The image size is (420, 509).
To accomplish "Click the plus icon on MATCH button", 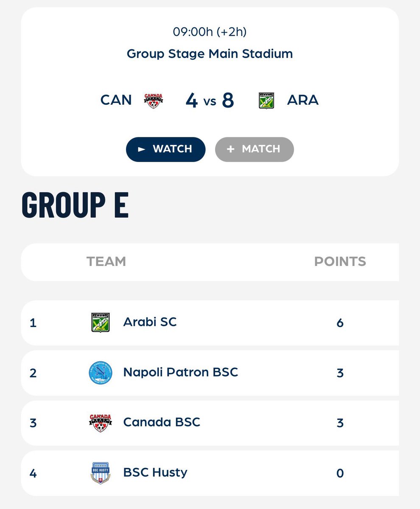I will pos(230,149).
